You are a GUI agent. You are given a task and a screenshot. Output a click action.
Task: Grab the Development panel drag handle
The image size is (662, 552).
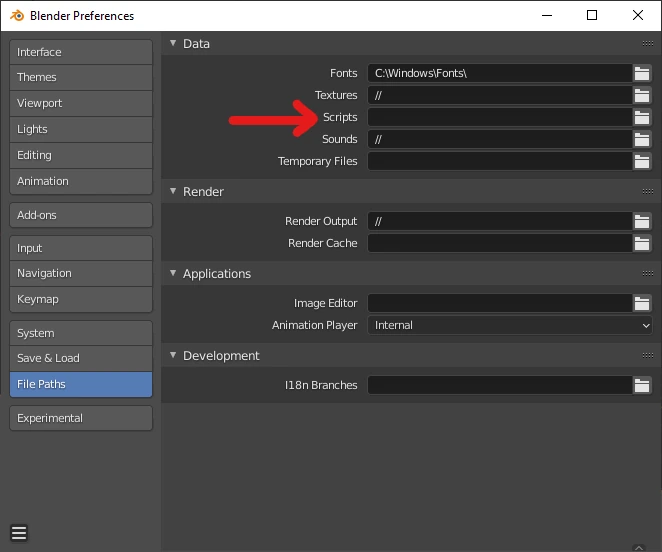click(x=648, y=355)
